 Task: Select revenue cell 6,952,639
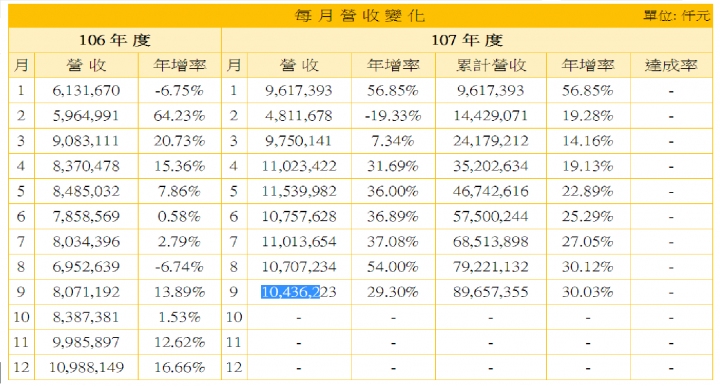86,267
